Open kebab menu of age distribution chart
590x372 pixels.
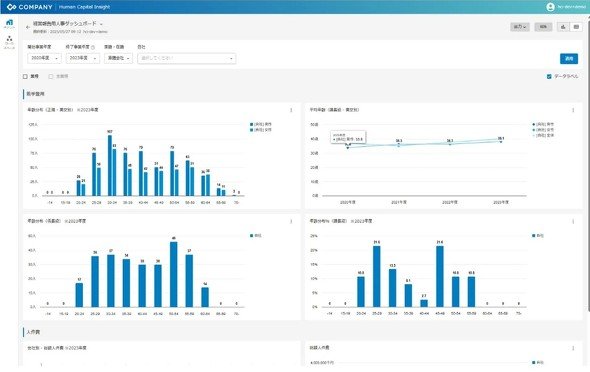tap(291, 110)
